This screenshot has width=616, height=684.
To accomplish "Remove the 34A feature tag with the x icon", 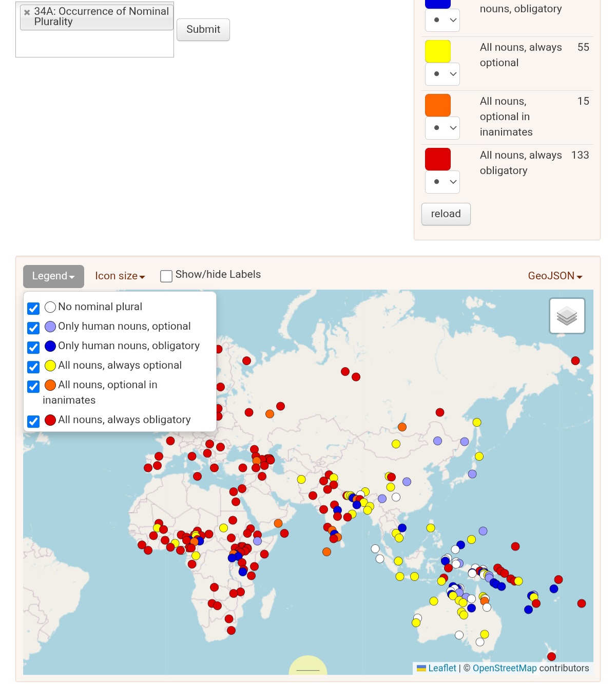I will 27,12.
